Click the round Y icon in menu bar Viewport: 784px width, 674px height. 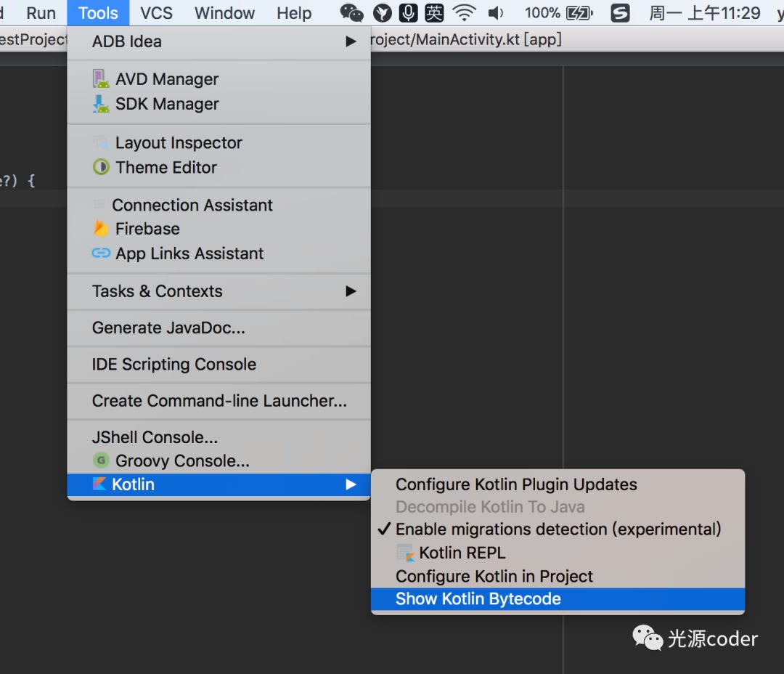click(383, 13)
